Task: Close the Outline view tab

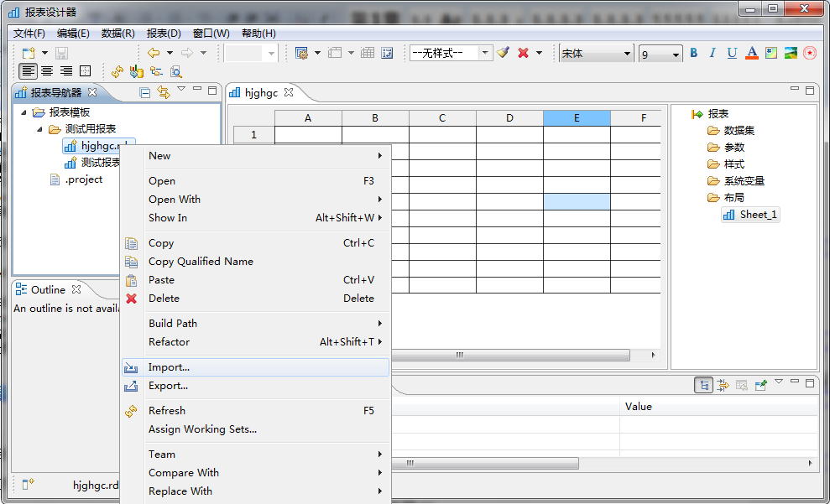Action: pyautogui.click(x=76, y=289)
